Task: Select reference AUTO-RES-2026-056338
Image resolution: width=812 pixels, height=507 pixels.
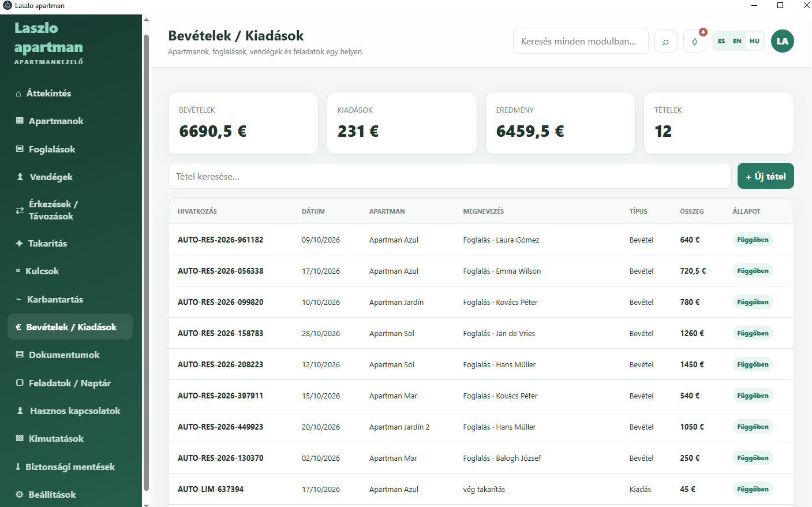Action: pyautogui.click(x=220, y=271)
